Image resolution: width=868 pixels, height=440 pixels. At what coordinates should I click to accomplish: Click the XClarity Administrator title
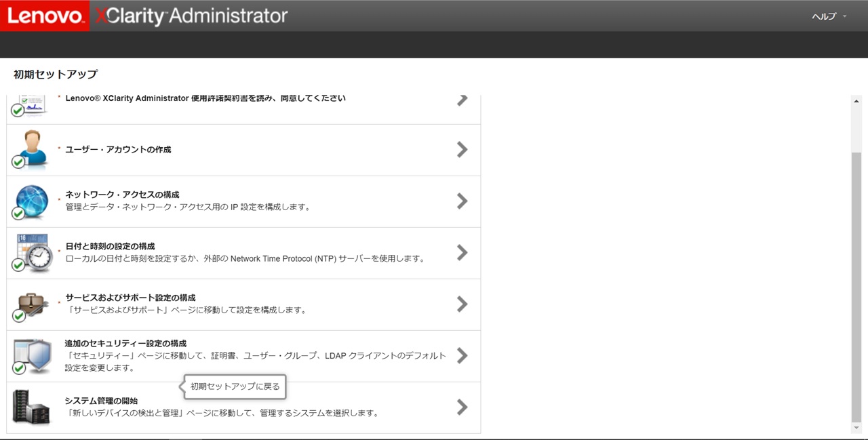click(191, 16)
